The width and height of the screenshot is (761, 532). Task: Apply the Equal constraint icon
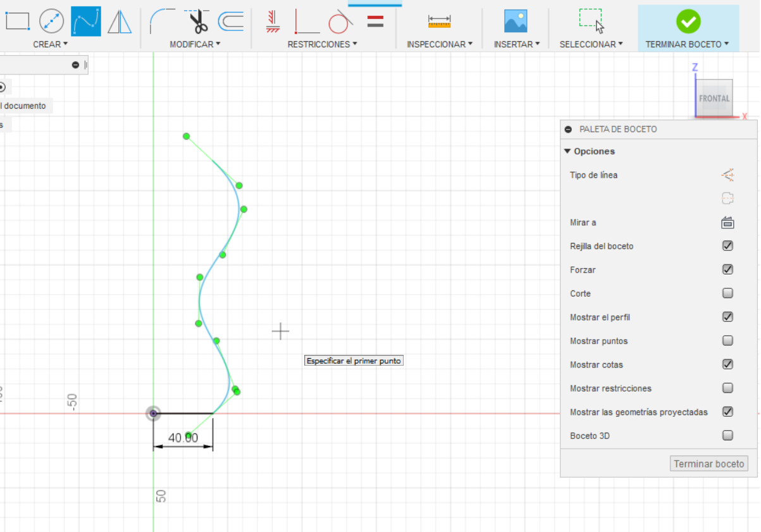[375, 22]
